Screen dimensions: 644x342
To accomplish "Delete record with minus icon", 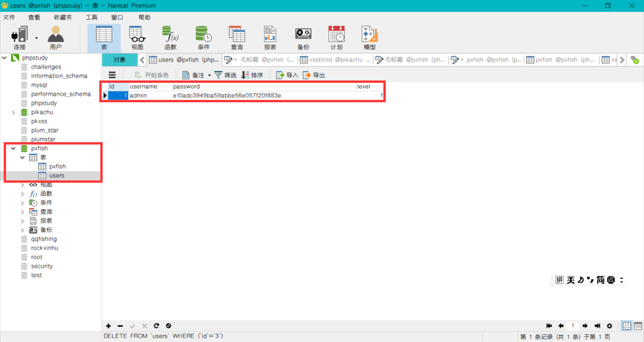I will click(120, 326).
